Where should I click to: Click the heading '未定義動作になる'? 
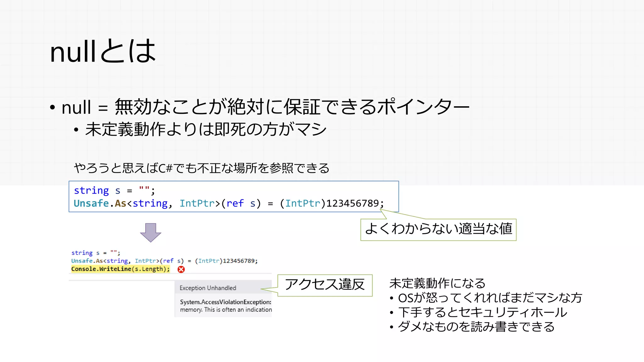[x=437, y=283]
